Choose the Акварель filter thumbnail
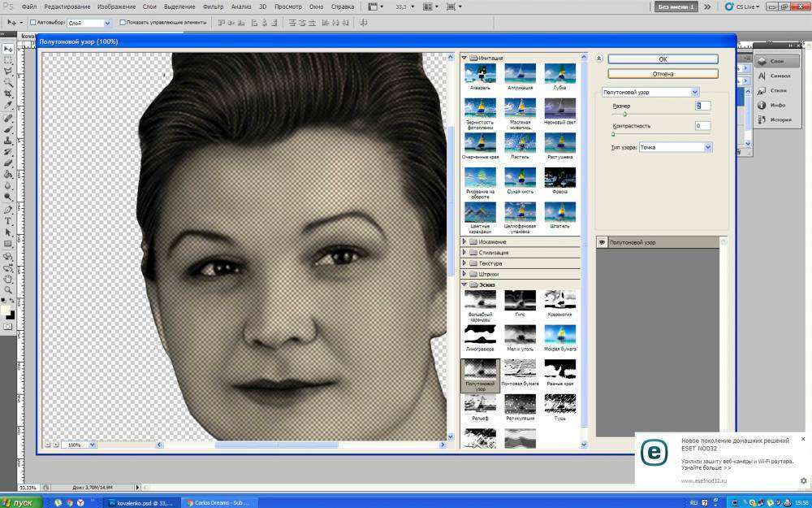The width and height of the screenshot is (812, 508). [479, 75]
